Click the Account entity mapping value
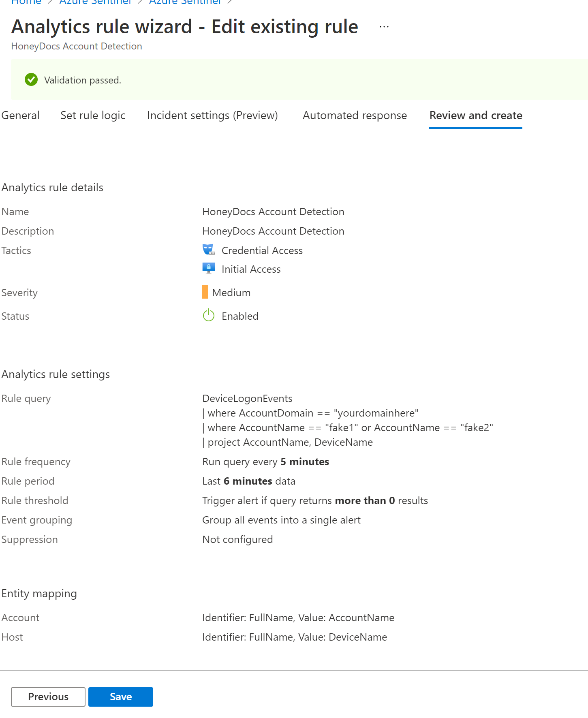Image resolution: width=588 pixels, height=718 pixels. [x=298, y=618]
